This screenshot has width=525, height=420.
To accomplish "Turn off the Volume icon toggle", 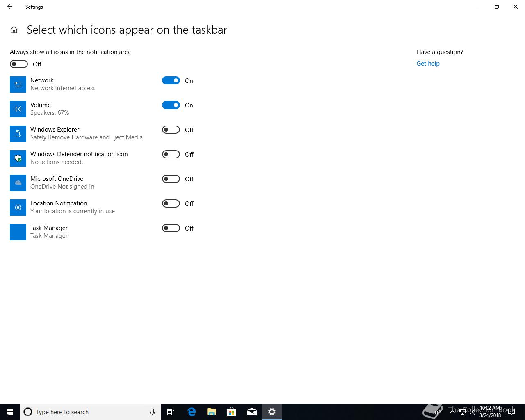I will click(171, 105).
